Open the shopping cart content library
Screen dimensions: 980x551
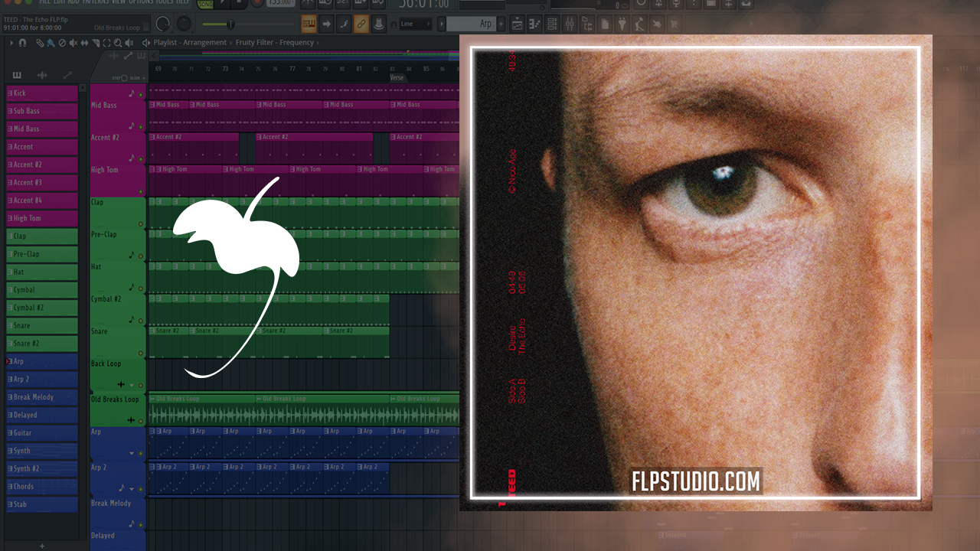coord(674,24)
